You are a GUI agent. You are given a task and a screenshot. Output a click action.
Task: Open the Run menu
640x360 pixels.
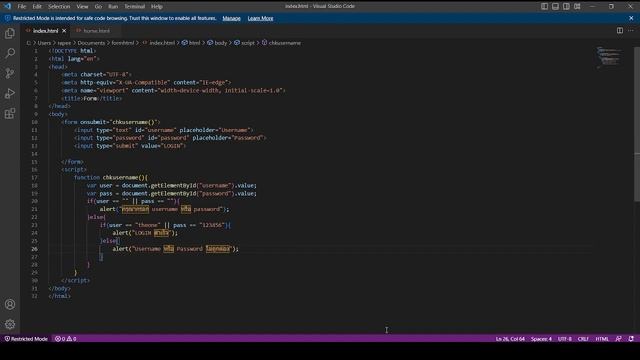pyautogui.click(x=113, y=7)
